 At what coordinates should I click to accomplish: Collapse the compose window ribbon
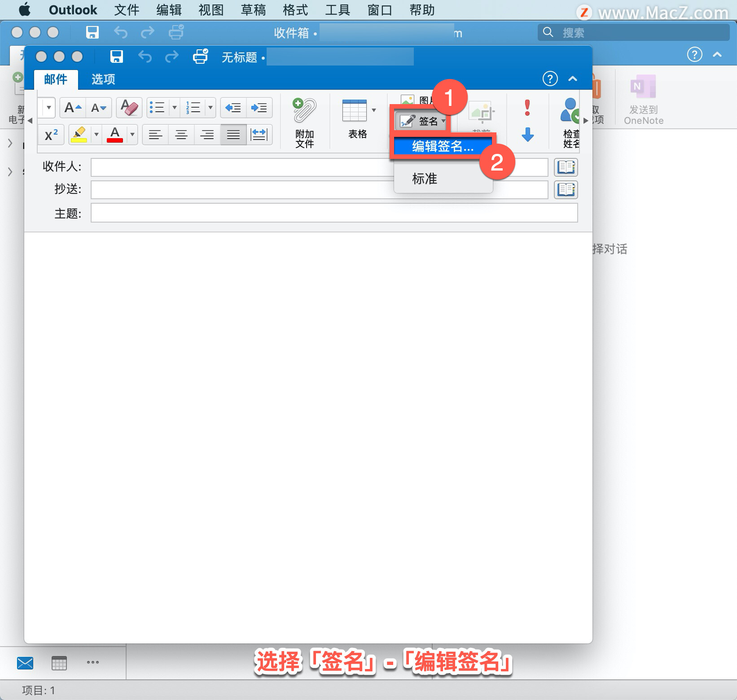coord(573,79)
